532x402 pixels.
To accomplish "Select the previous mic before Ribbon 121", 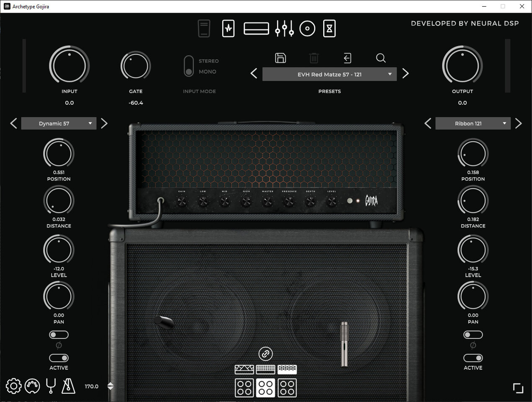I will point(428,124).
